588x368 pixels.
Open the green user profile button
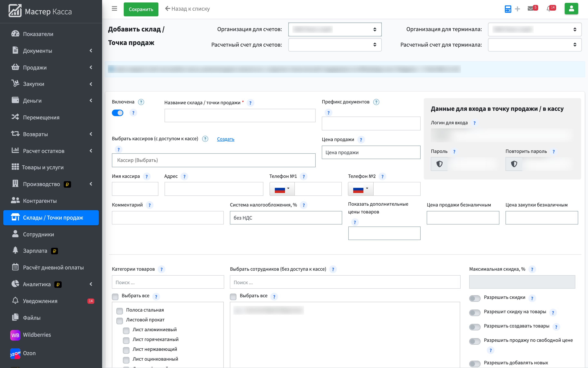point(571,9)
